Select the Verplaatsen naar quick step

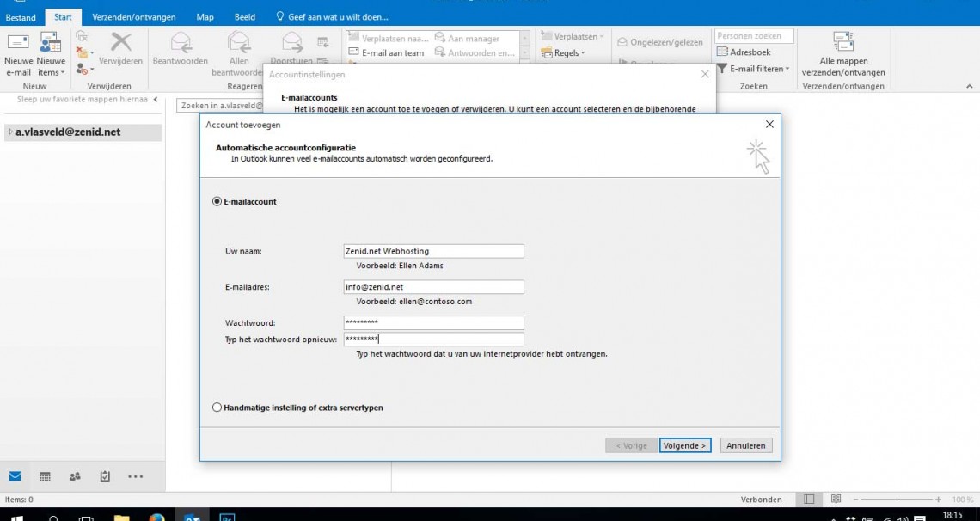tap(389, 38)
